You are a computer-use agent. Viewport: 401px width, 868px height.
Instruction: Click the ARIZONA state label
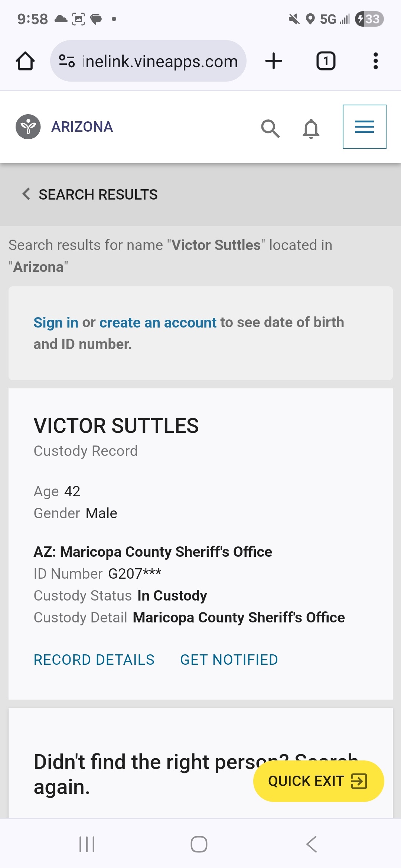coord(82,127)
